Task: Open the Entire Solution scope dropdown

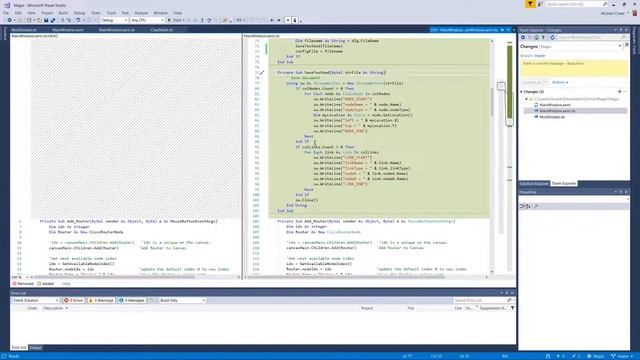Action: (36, 300)
